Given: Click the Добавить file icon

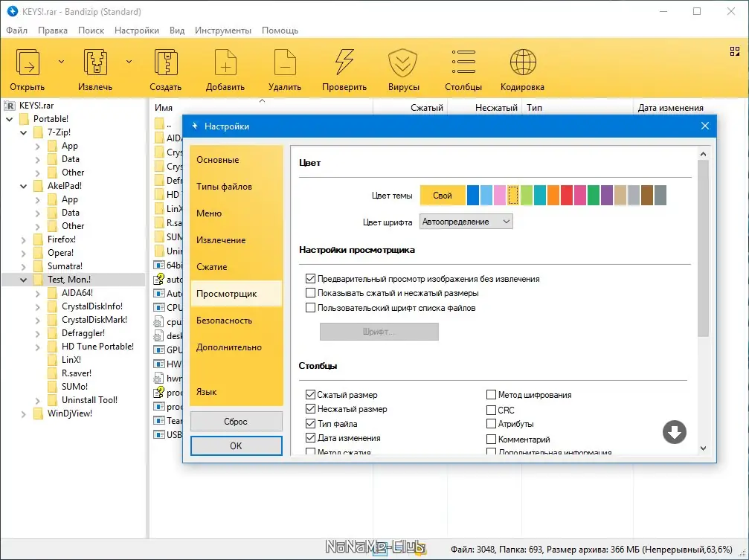Looking at the screenshot, I should point(225,62).
